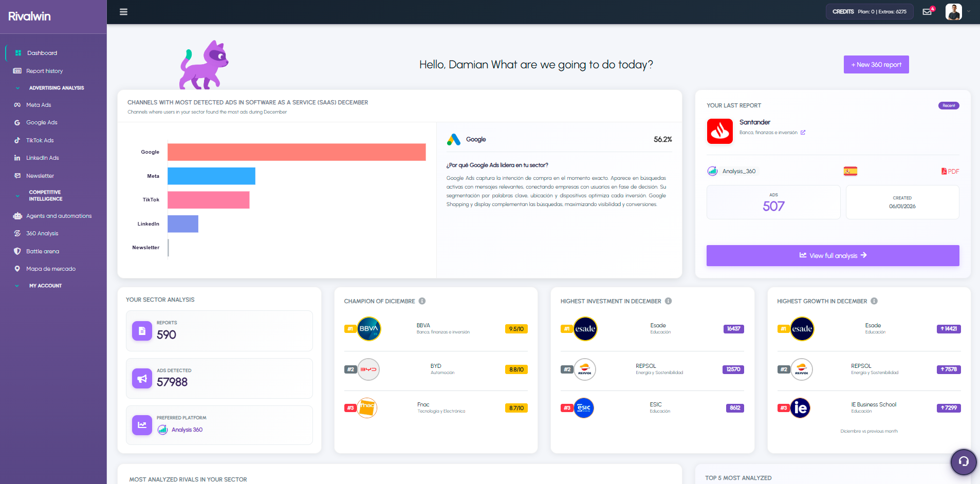The width and height of the screenshot is (980, 484).
Task: Show info for Champion of Diciembre
Action: tap(422, 301)
